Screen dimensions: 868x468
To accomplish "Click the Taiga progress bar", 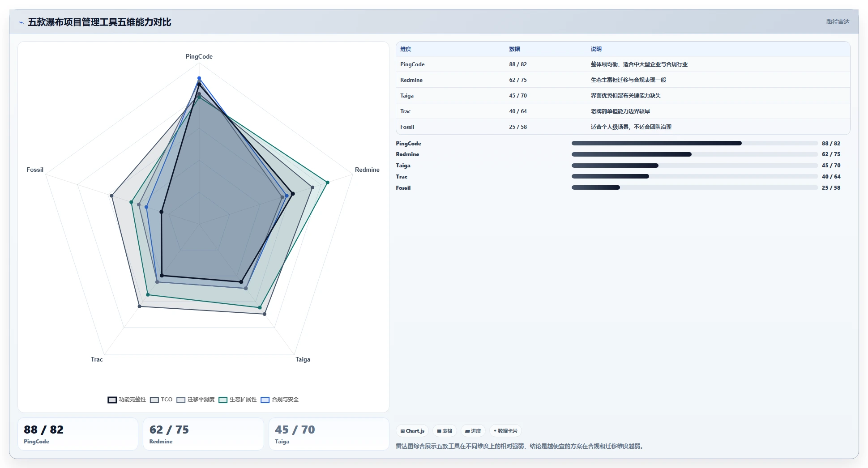I will [694, 166].
